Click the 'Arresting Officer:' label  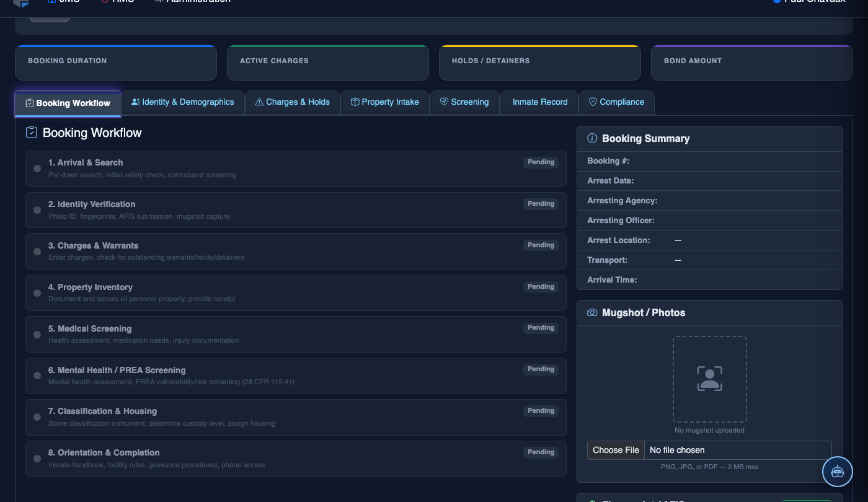(621, 221)
